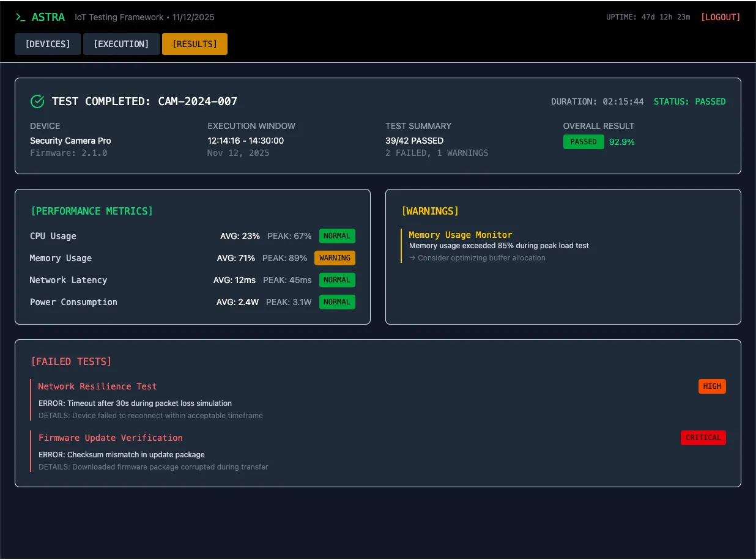Click the NORMAL badge for Power Consumption

(337, 302)
